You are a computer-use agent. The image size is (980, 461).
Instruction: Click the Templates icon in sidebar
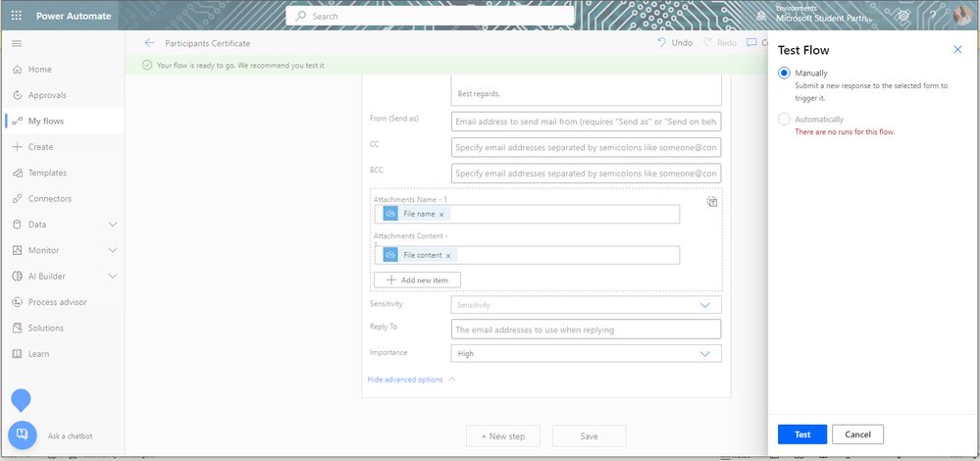[17, 173]
